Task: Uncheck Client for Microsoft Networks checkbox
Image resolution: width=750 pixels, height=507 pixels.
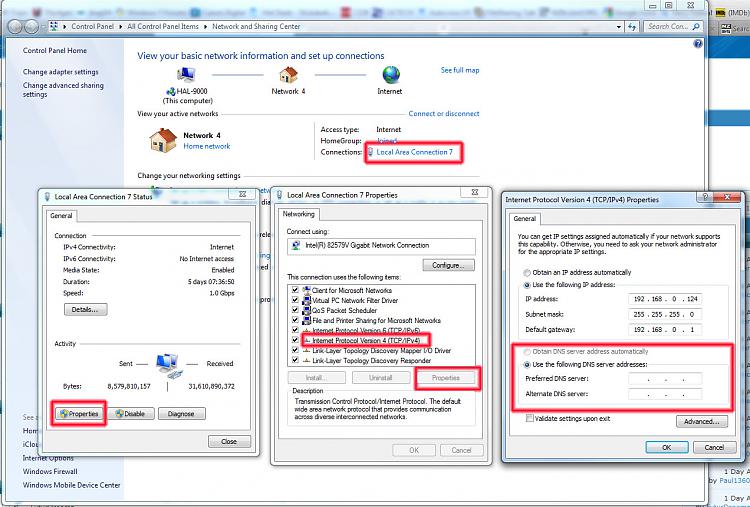Action: pos(295,290)
